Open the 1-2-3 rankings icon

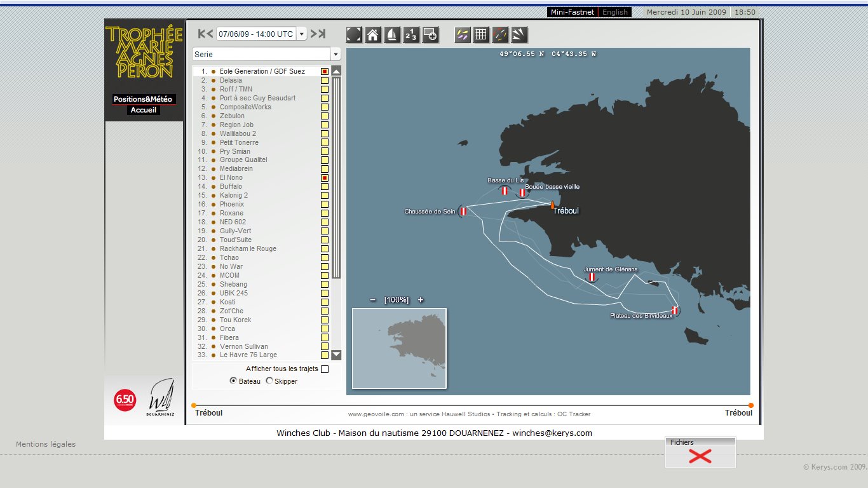[x=411, y=34]
